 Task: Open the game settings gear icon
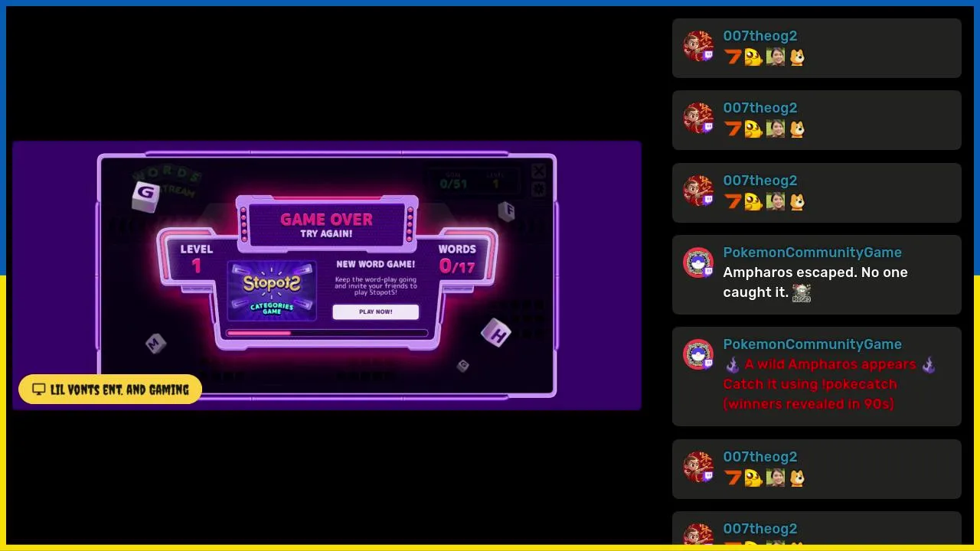[538, 189]
